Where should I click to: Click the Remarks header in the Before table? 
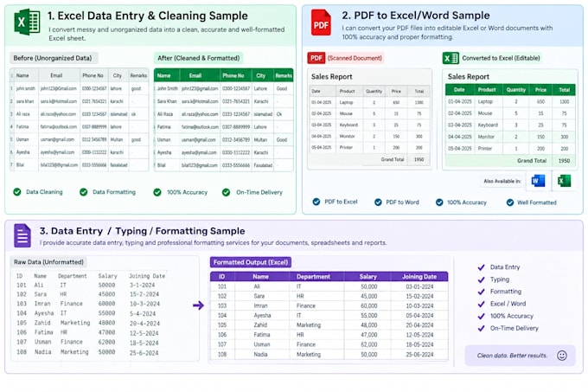click(138, 75)
